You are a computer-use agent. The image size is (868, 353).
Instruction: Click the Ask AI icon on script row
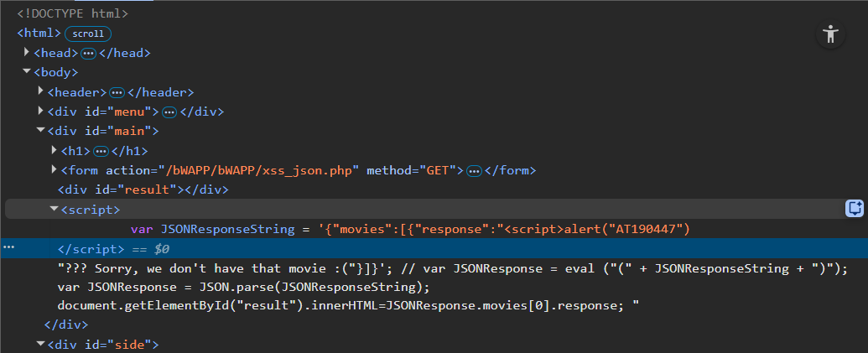click(x=855, y=209)
